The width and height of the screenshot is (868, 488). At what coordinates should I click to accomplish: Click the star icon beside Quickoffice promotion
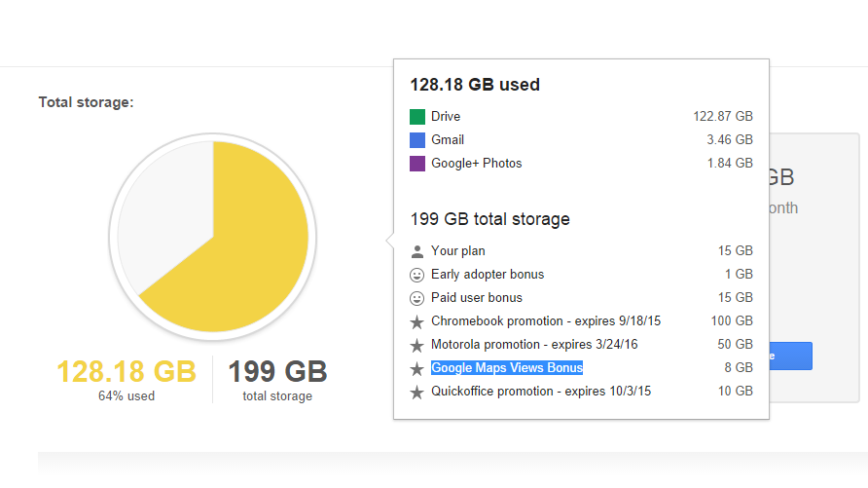[417, 392]
